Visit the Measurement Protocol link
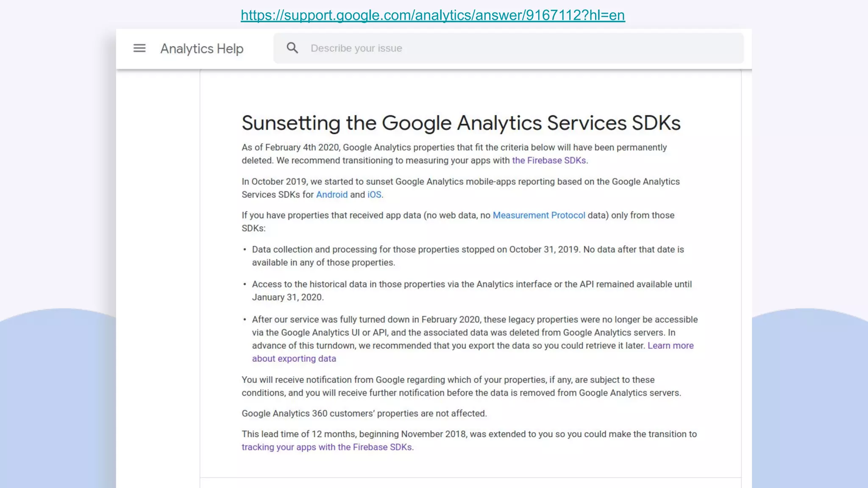868x488 pixels. [539, 215]
